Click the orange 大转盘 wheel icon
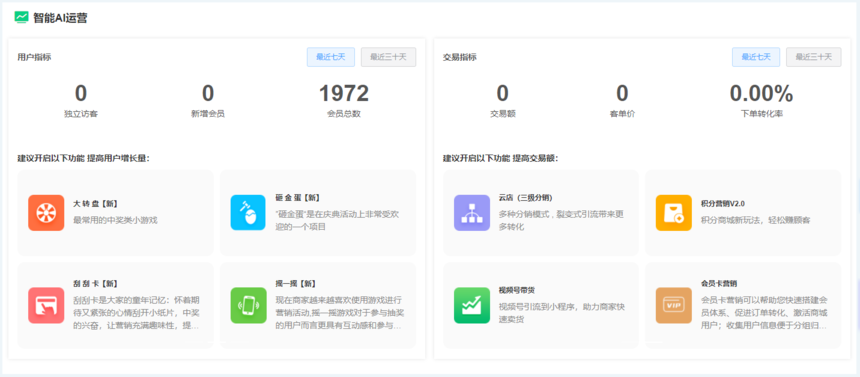The image size is (860, 377). (46, 213)
